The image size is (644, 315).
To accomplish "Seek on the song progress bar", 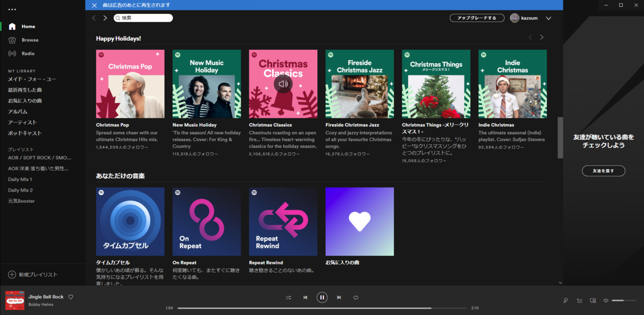I will 322,308.
